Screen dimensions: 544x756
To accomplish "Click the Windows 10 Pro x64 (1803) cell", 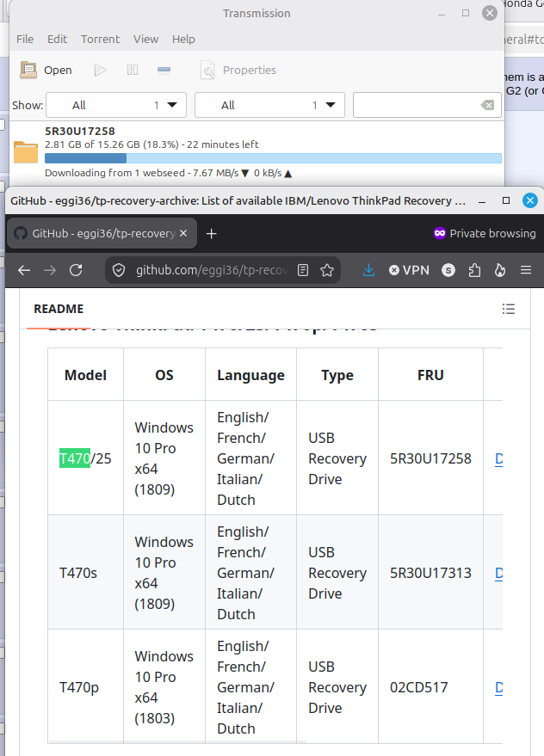I will [x=164, y=686].
